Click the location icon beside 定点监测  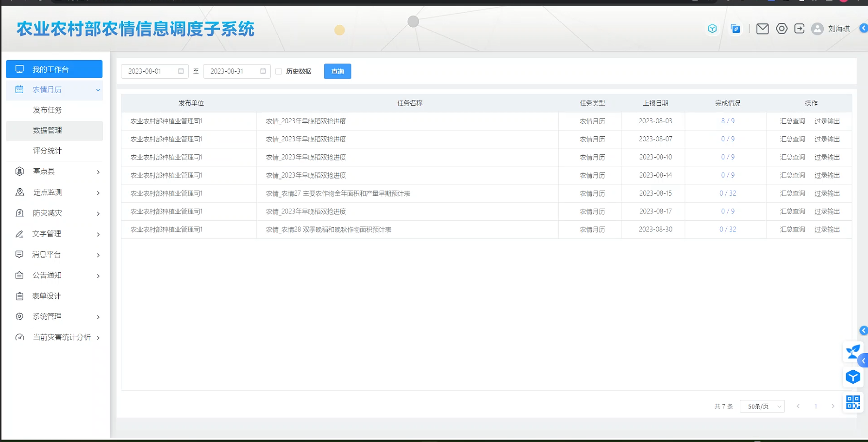pos(19,192)
